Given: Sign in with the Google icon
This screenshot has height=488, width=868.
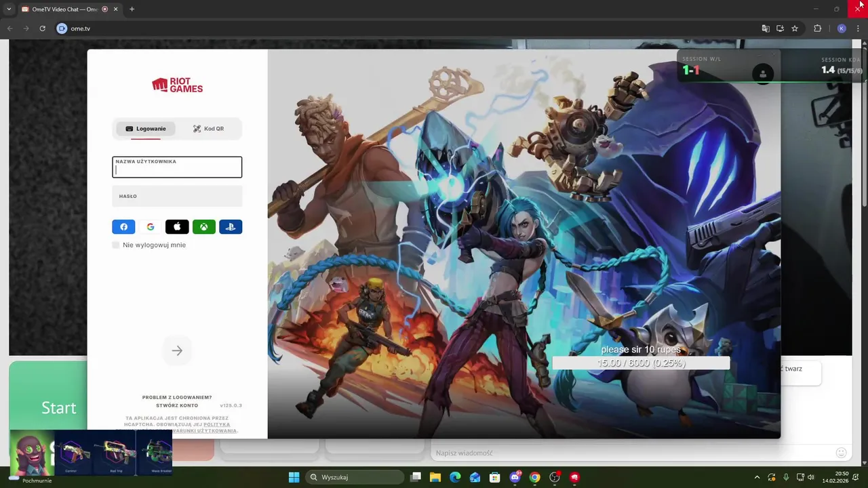Looking at the screenshot, I should pyautogui.click(x=151, y=227).
